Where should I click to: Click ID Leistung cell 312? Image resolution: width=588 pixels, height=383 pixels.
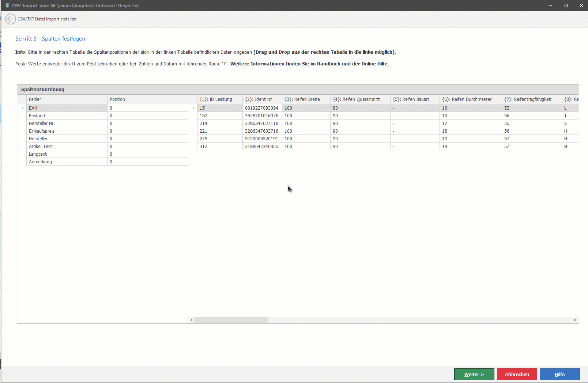[x=220, y=147]
